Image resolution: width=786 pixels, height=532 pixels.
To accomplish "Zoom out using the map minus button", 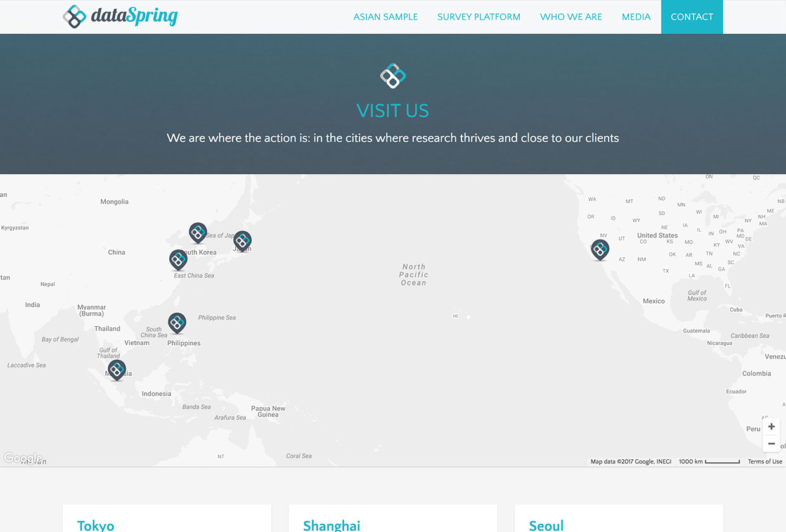I will coord(771,443).
